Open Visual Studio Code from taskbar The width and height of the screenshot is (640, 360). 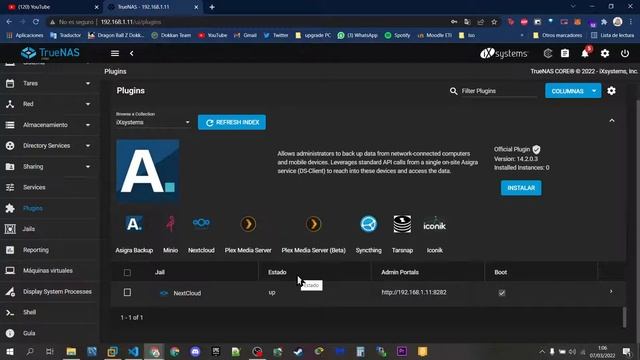[133, 351]
